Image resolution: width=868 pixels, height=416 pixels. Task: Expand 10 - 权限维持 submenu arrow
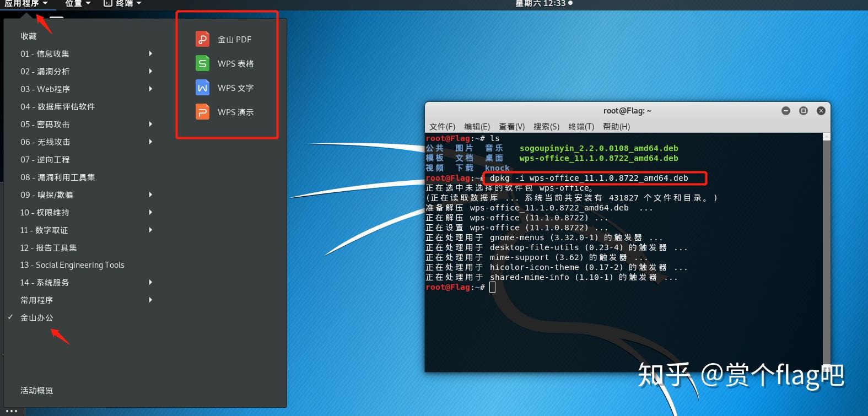[150, 212]
